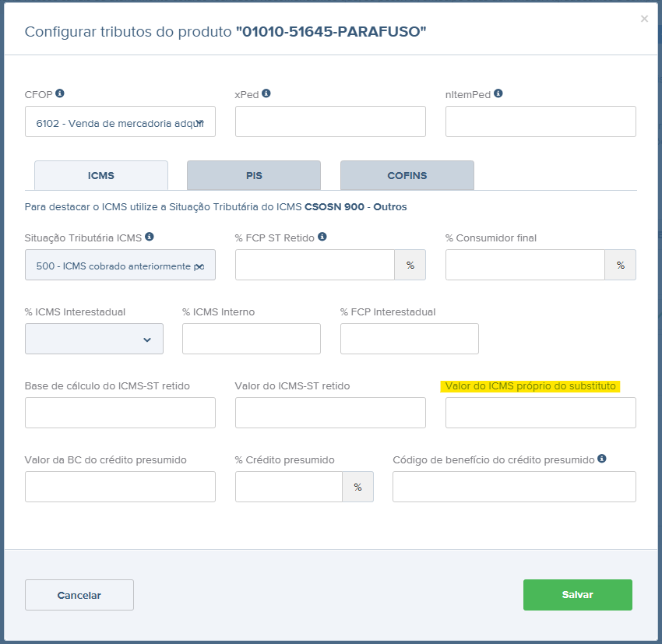662x644 pixels.
Task: Click the % ICMS Interno field
Action: pos(252,339)
